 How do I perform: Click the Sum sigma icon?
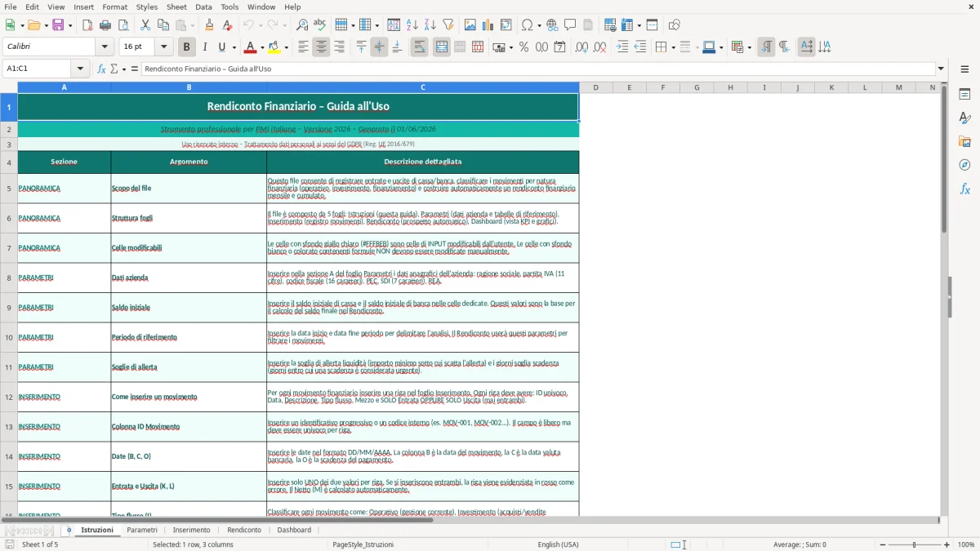[114, 69]
